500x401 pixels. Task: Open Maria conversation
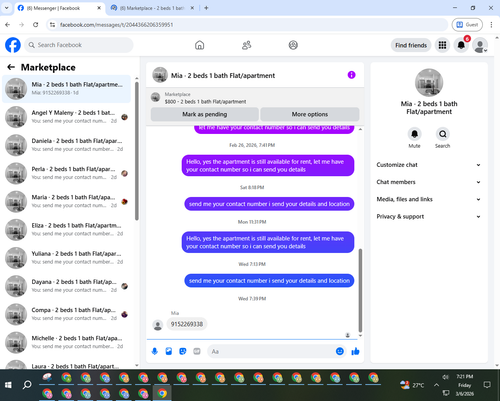click(x=66, y=201)
